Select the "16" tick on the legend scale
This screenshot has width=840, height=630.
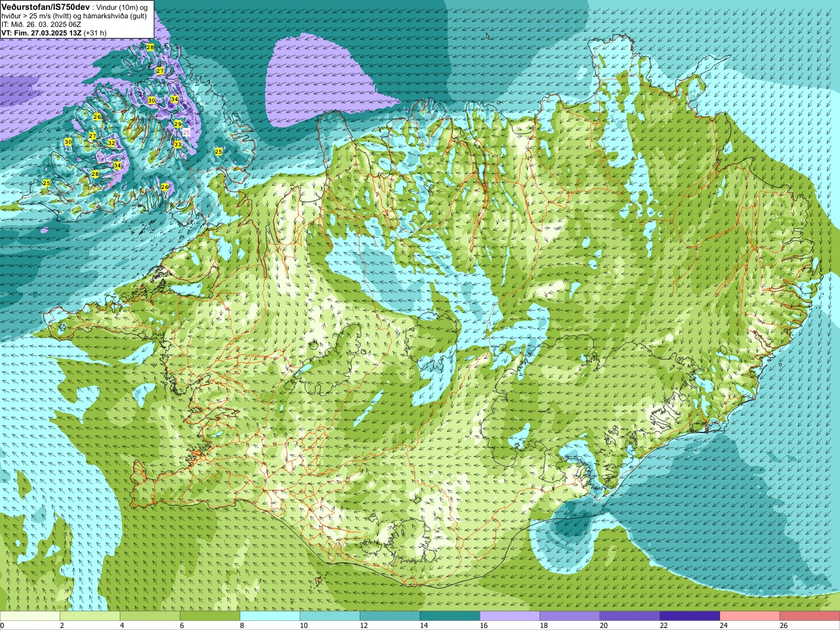pyautogui.click(x=484, y=625)
